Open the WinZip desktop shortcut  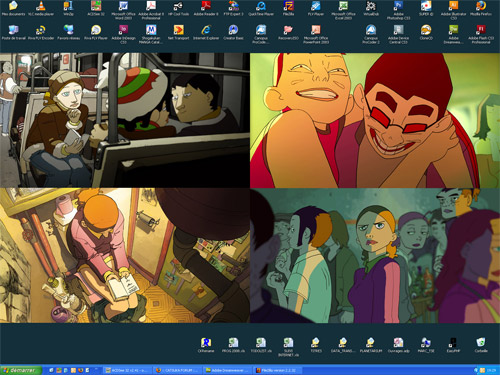click(68, 8)
